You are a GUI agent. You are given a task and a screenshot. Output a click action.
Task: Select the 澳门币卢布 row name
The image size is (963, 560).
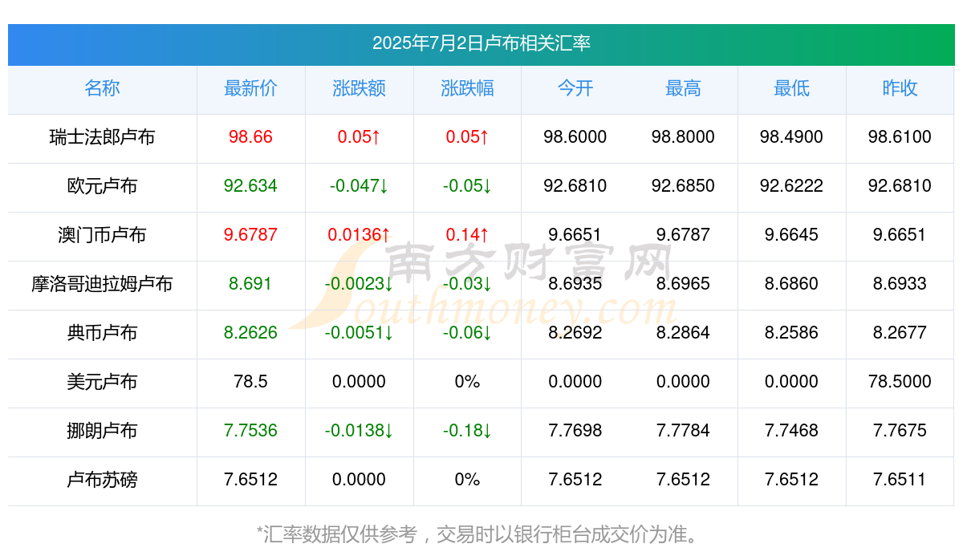coord(102,235)
